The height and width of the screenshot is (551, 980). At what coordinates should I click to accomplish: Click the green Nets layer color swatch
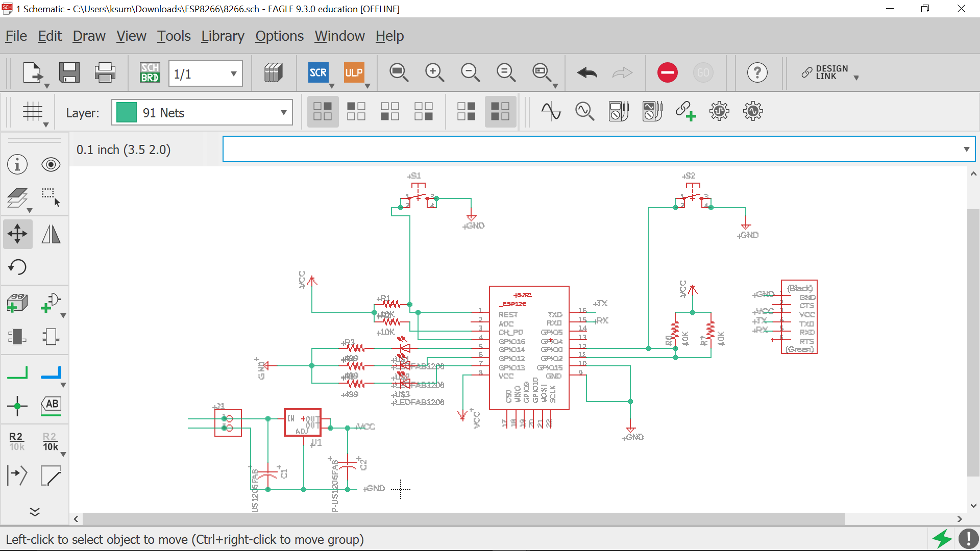127,113
